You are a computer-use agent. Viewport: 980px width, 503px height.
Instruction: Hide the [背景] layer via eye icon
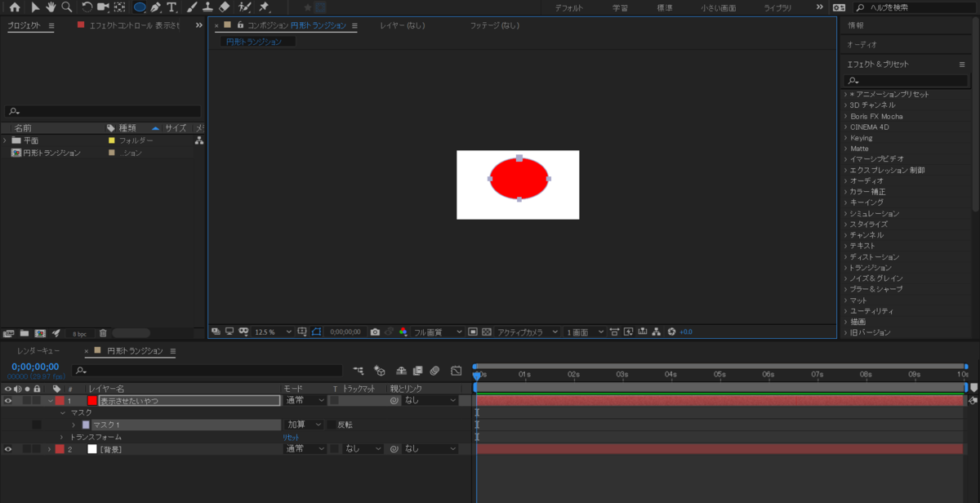tap(8, 449)
